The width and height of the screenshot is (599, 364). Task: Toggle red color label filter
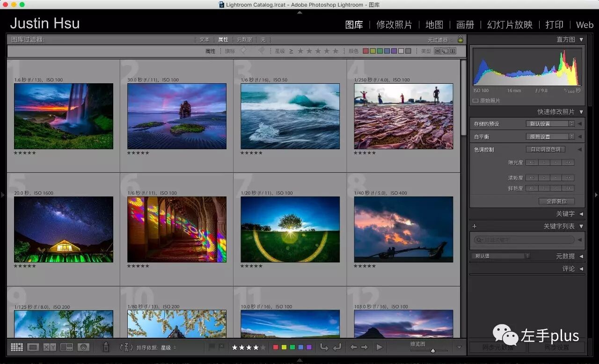tap(365, 51)
